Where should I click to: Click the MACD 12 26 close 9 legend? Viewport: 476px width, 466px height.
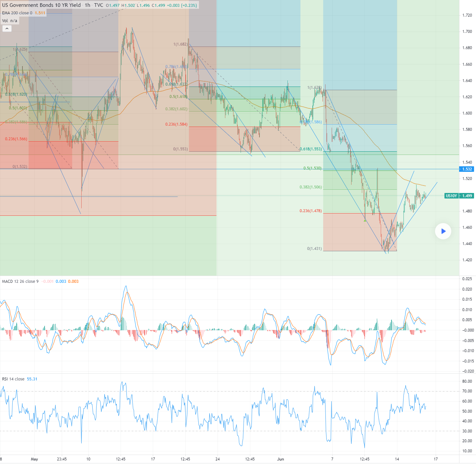point(20,281)
